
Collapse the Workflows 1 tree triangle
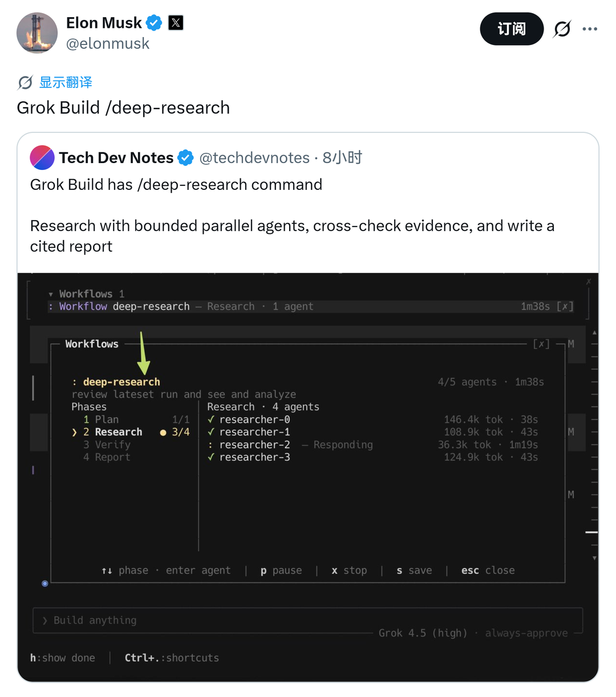[x=51, y=294]
